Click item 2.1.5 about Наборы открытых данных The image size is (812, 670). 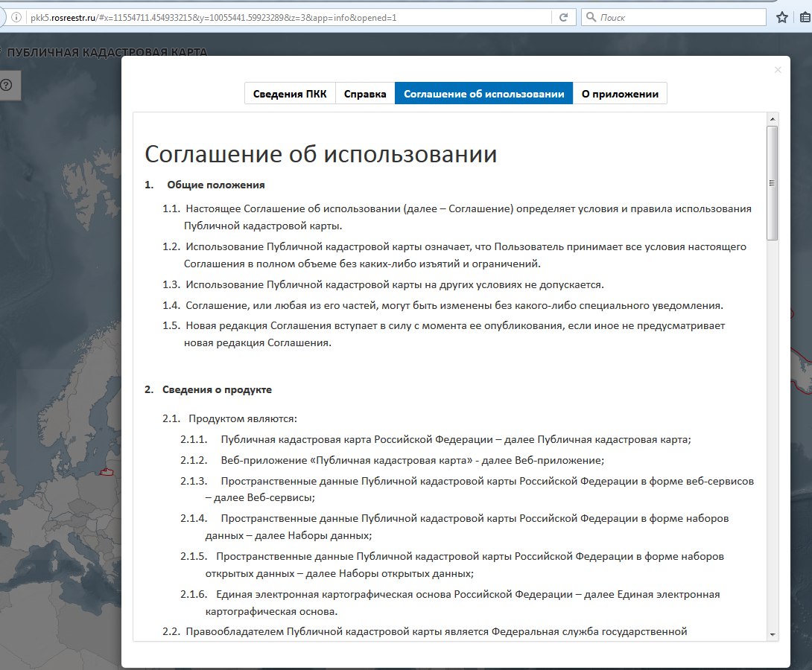(452, 565)
